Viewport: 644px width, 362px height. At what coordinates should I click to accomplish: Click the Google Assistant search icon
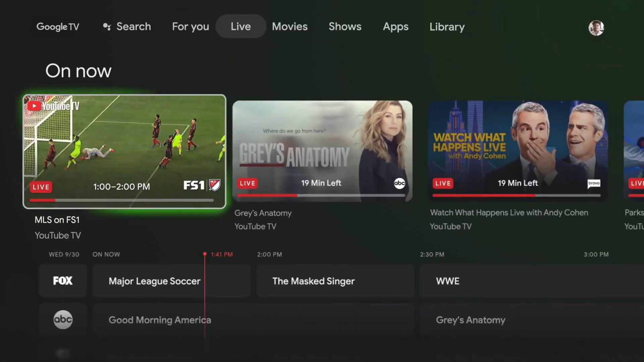click(107, 27)
